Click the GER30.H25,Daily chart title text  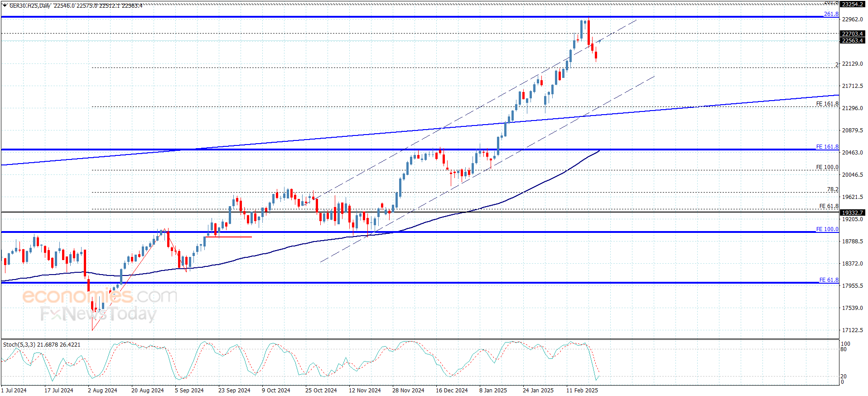pyautogui.click(x=30, y=6)
